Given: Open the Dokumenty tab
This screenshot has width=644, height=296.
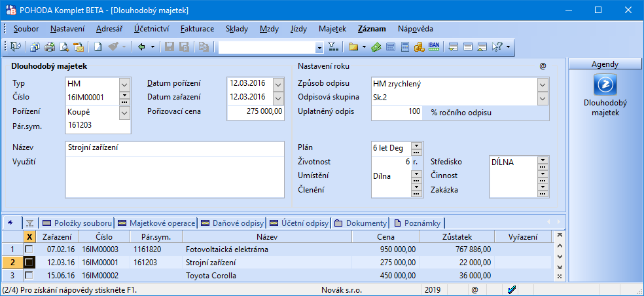Looking at the screenshot, I should point(361,223).
